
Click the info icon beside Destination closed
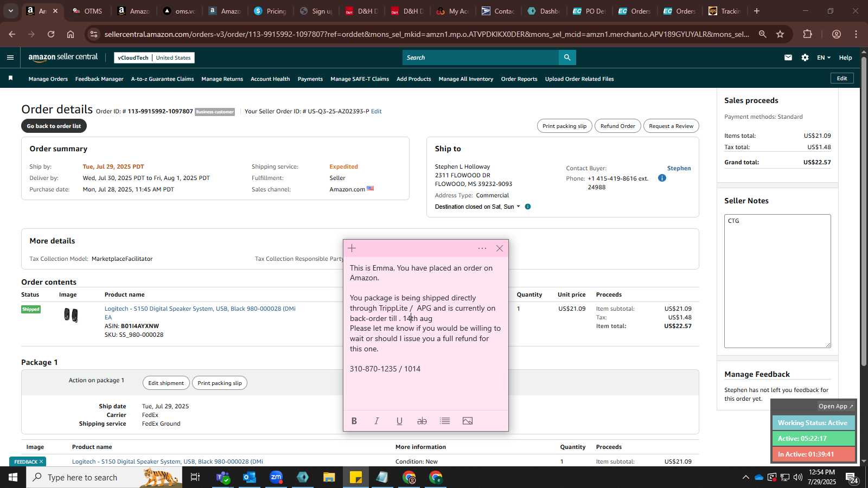(528, 207)
